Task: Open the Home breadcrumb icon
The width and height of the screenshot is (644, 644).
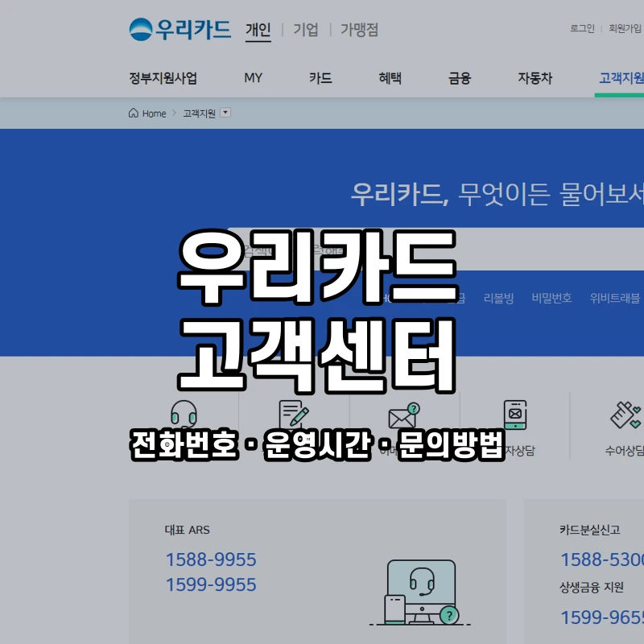Action: [x=134, y=113]
